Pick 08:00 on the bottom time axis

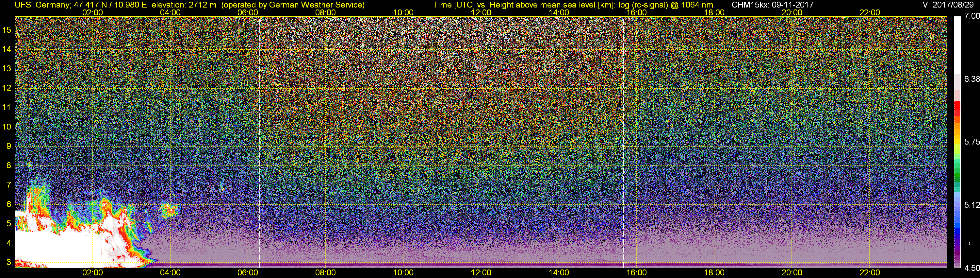tap(325, 273)
